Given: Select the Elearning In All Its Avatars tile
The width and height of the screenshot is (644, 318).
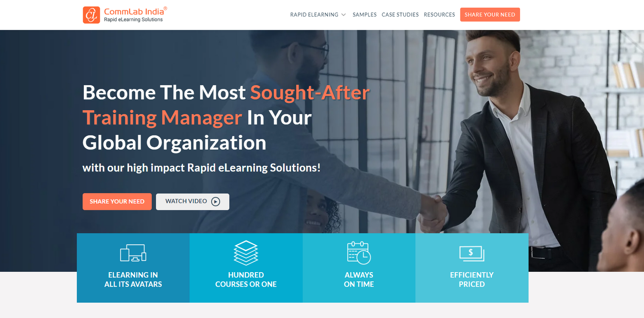Looking at the screenshot, I should coord(133,268).
